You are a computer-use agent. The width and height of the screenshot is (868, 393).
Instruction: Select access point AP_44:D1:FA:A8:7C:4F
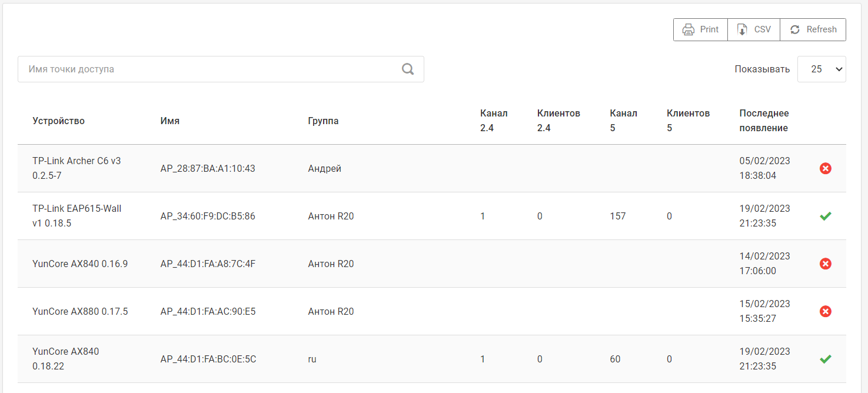click(208, 264)
